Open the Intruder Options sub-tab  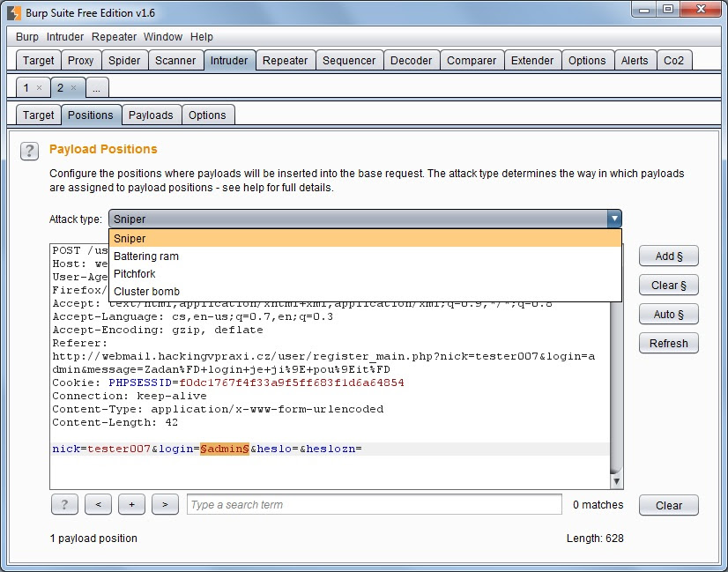click(207, 115)
